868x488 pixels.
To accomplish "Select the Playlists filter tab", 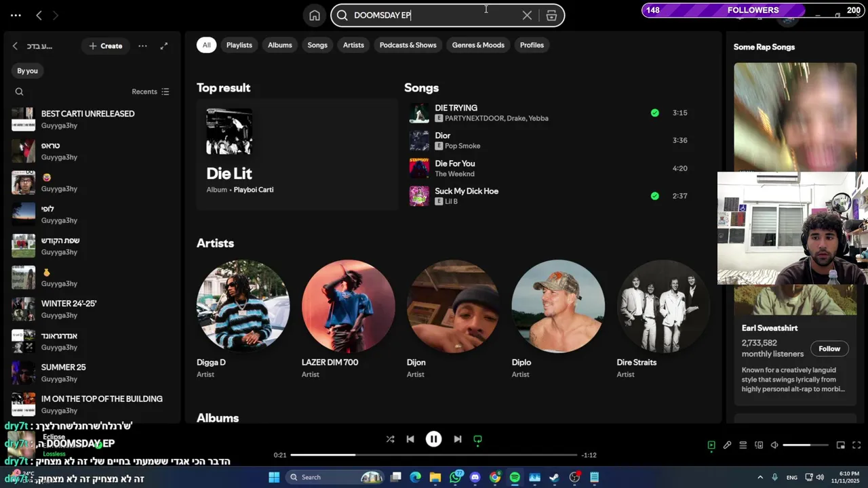I will 239,45.
